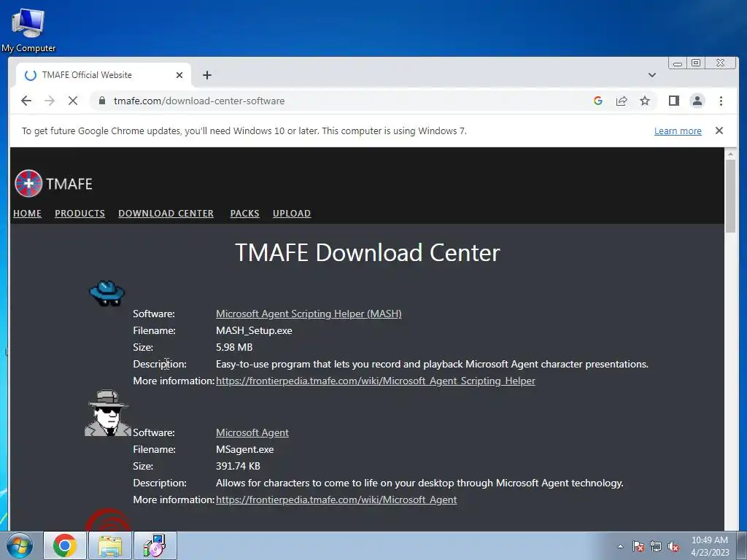Click the Chrome taskbar icon
Screen dimensions: 747x560
pyautogui.click(x=65, y=545)
